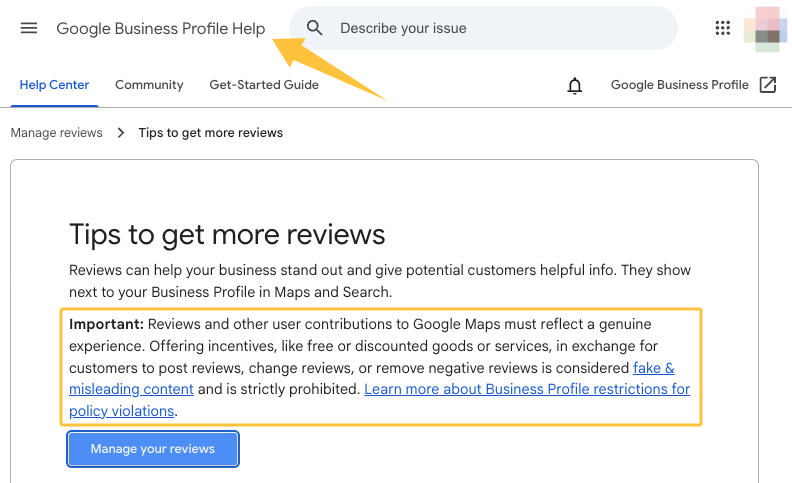Click the Tips to get more reviews breadcrumb
This screenshot has height=483, width=792.
pos(211,133)
